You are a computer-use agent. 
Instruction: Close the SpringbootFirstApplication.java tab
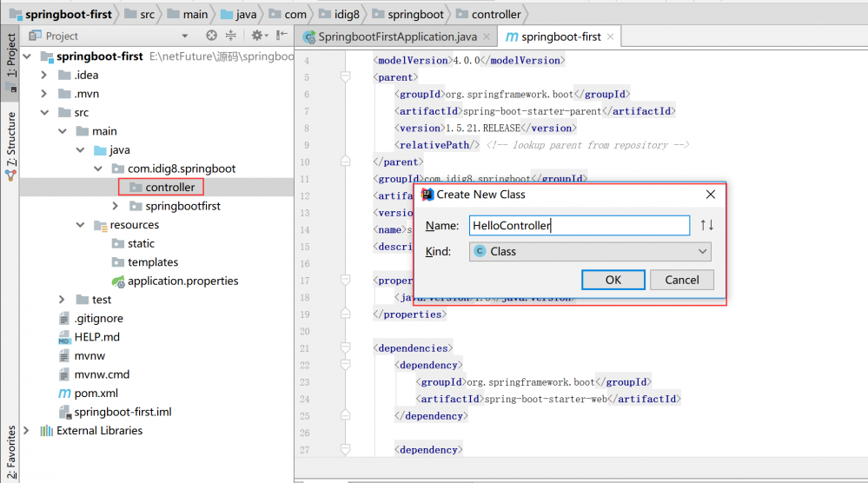[x=486, y=36]
